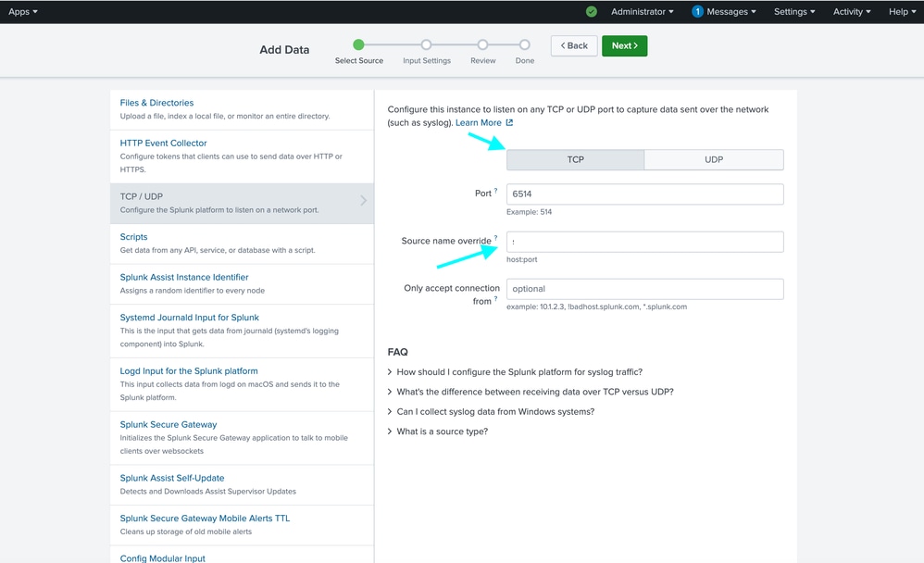Click the example hosts hint text under connection field

coord(597,307)
